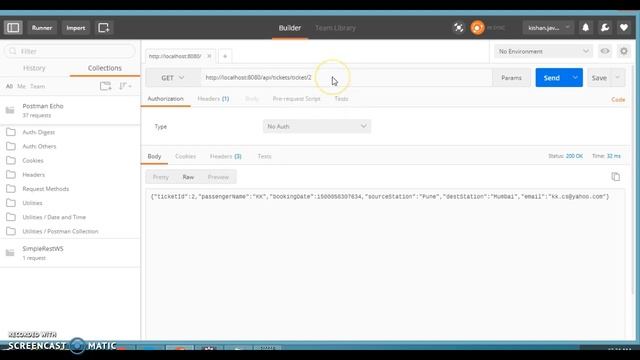Click the raw JSON response text
Screen dimensions: 640x360
pyautogui.click(x=380, y=197)
